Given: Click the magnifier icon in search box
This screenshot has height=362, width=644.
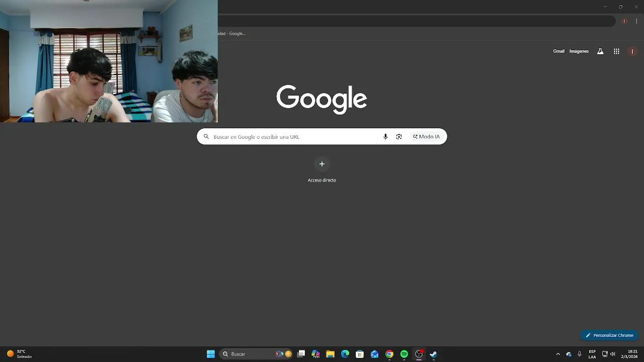Looking at the screenshot, I should pos(206,136).
